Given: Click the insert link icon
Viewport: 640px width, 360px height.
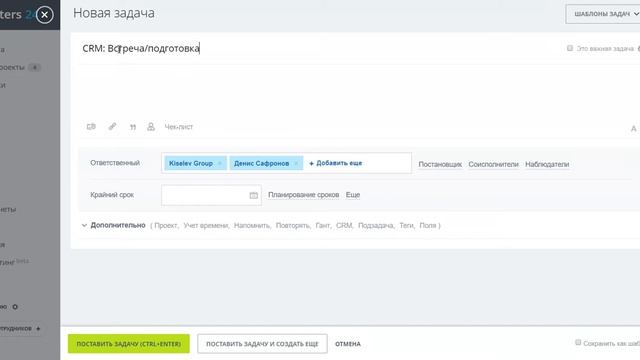Looking at the screenshot, I should pos(112,127).
